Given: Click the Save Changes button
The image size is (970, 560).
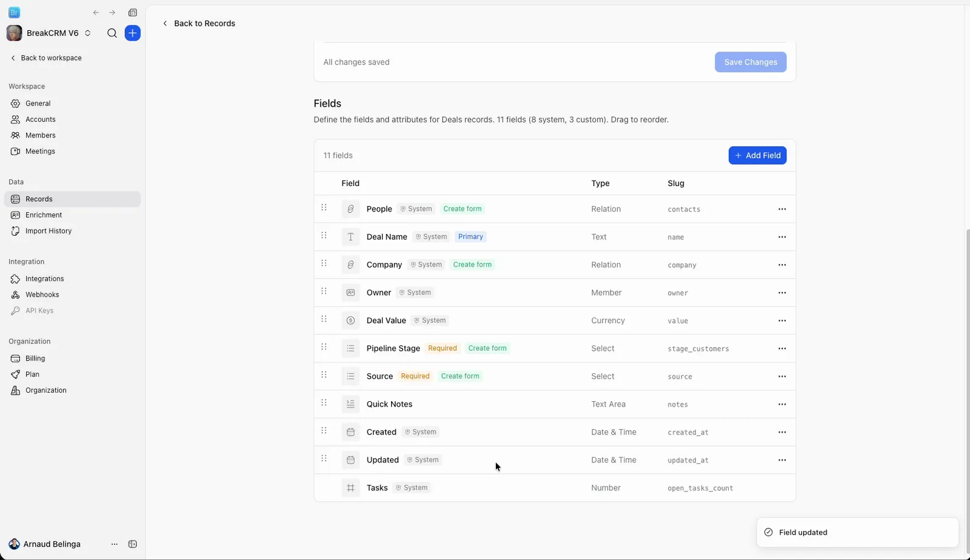Looking at the screenshot, I should point(751,62).
